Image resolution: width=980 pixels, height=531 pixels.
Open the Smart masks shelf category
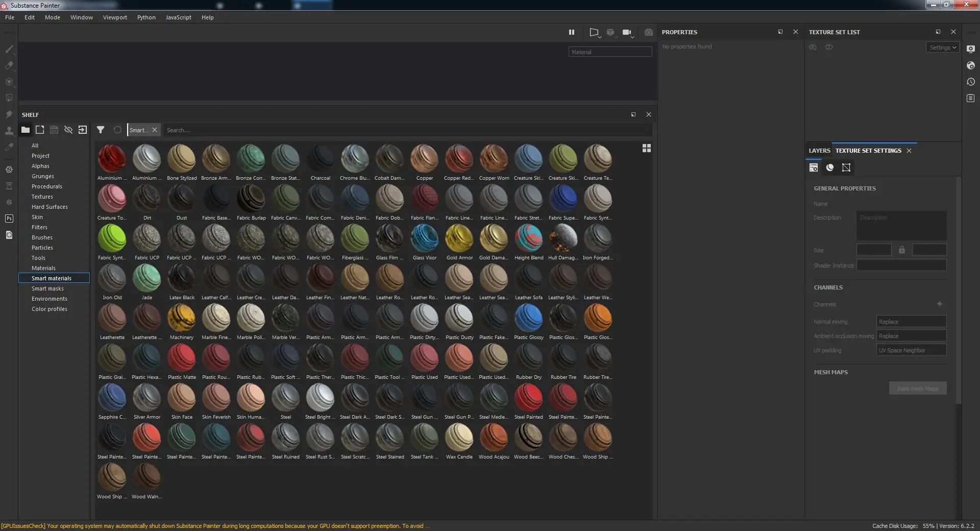click(47, 288)
